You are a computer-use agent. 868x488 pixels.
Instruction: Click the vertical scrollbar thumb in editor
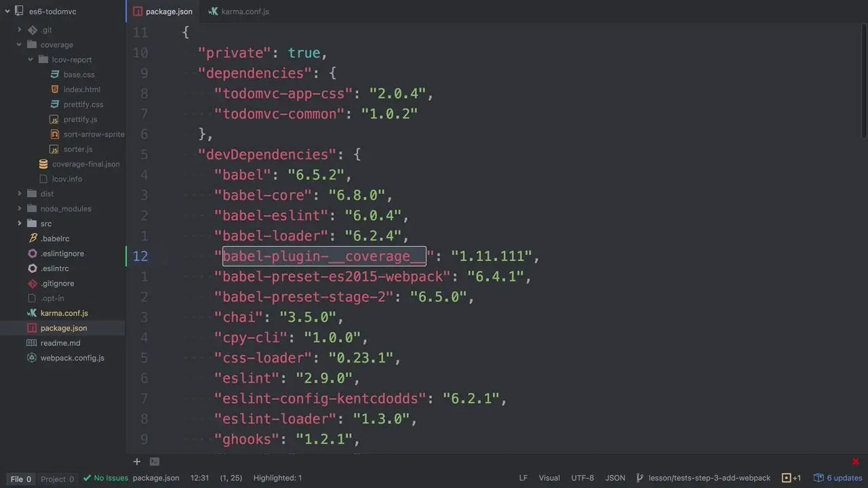click(864, 81)
